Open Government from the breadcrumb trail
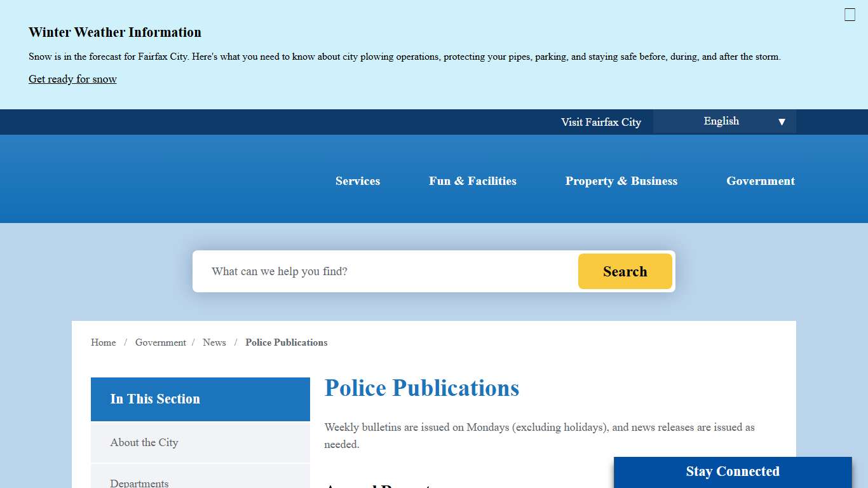868x488 pixels. point(160,342)
